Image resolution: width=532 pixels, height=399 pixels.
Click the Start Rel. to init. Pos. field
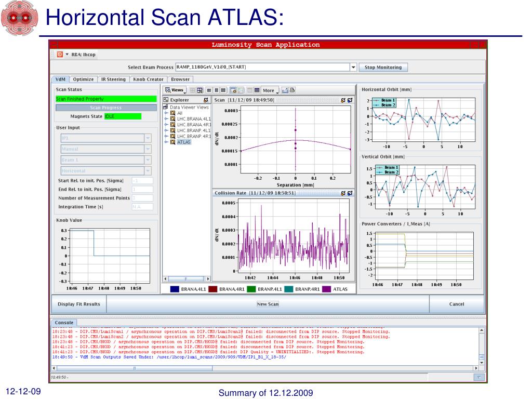pos(142,181)
